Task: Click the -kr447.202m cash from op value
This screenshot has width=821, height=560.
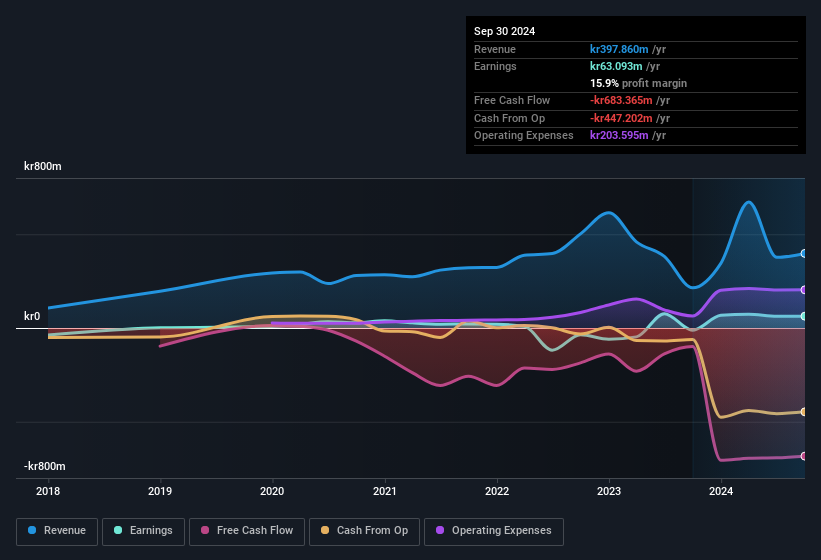Action: [621, 118]
